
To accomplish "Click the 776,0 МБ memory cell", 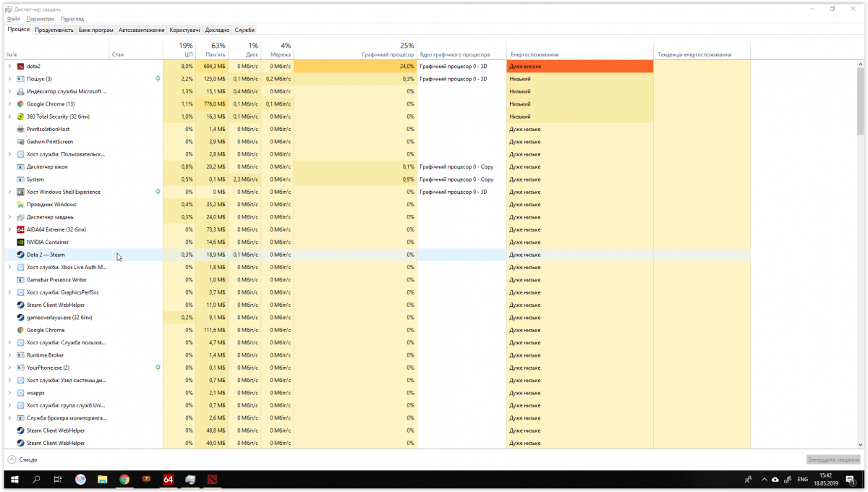I will click(212, 104).
